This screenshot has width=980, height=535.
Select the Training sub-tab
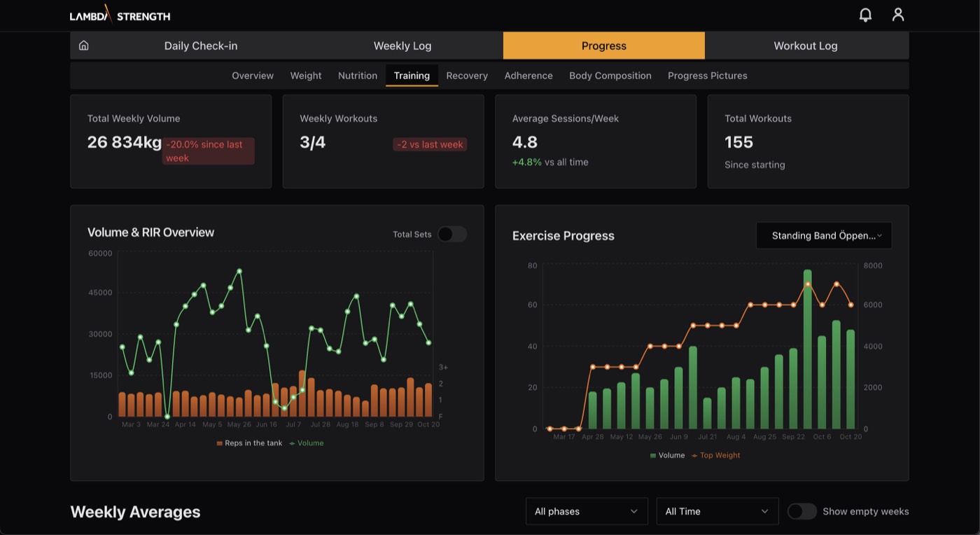point(412,76)
